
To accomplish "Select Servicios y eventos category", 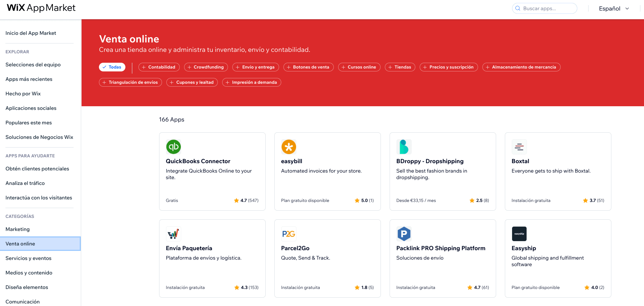I will pyautogui.click(x=28, y=258).
